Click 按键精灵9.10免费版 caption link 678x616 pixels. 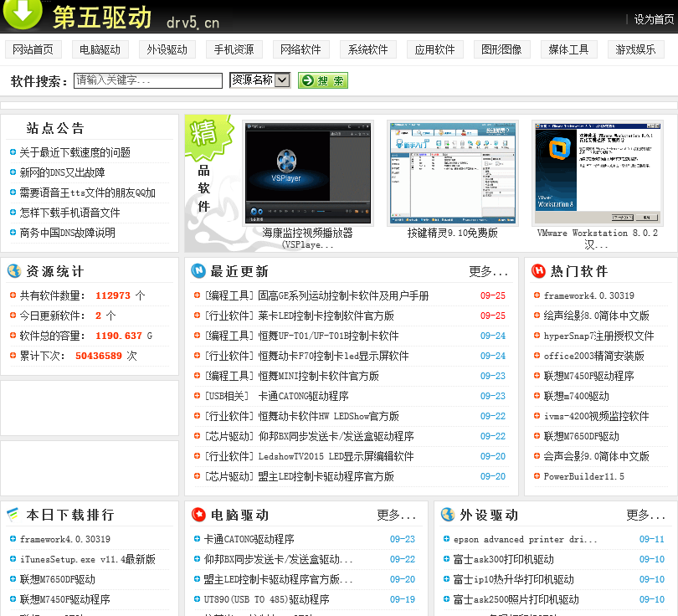click(x=453, y=233)
